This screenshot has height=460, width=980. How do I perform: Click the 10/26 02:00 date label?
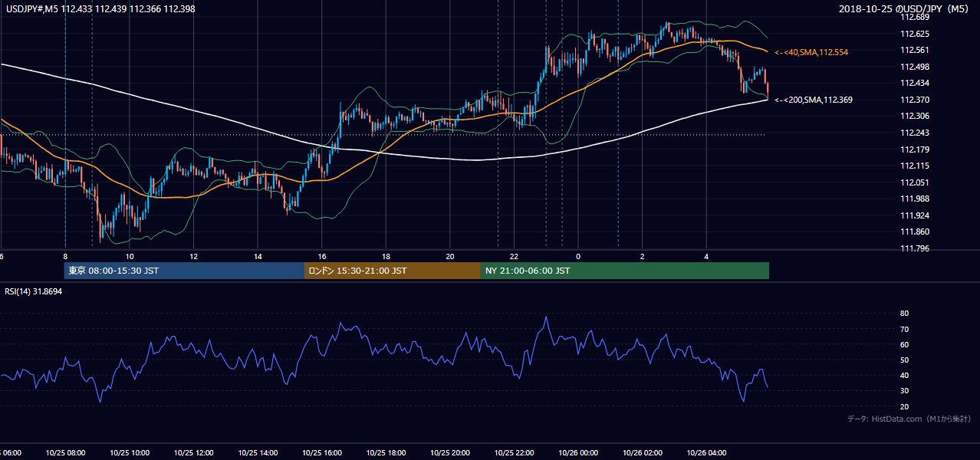pos(643,453)
